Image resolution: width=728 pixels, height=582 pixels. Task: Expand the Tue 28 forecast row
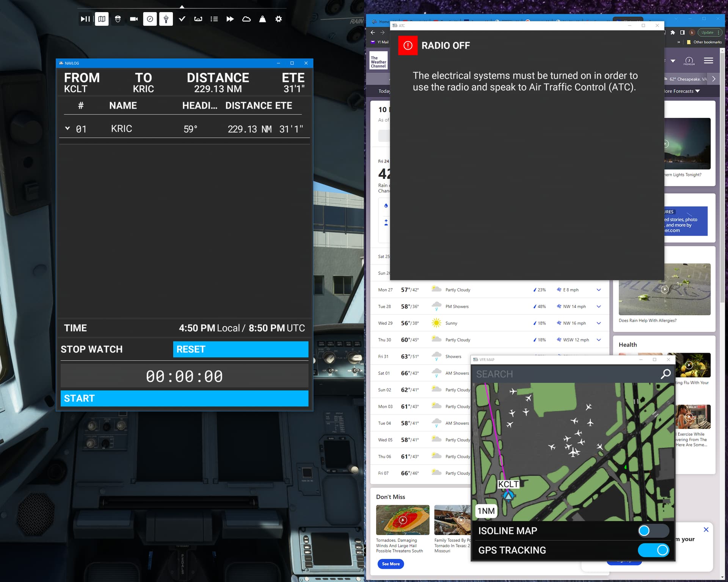(599, 307)
